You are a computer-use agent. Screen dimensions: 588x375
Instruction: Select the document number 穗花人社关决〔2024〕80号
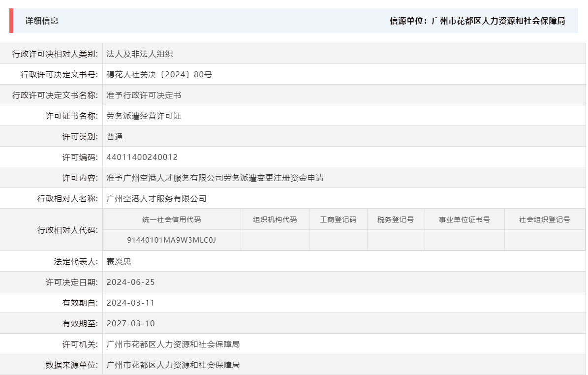[156, 74]
